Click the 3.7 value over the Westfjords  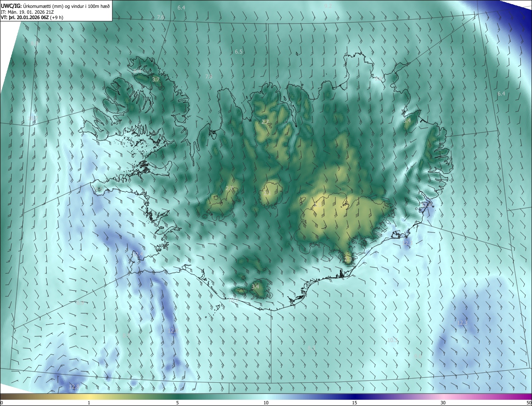point(156,79)
